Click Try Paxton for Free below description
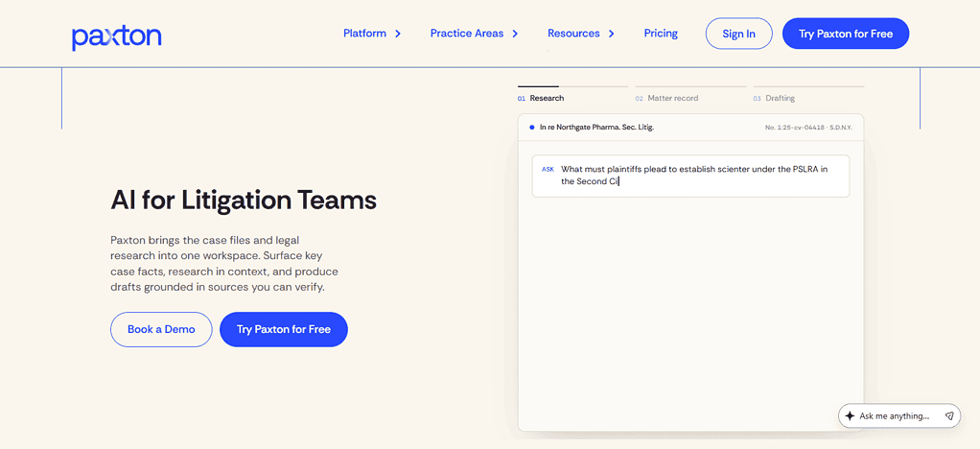The width and height of the screenshot is (980, 449). point(284,329)
